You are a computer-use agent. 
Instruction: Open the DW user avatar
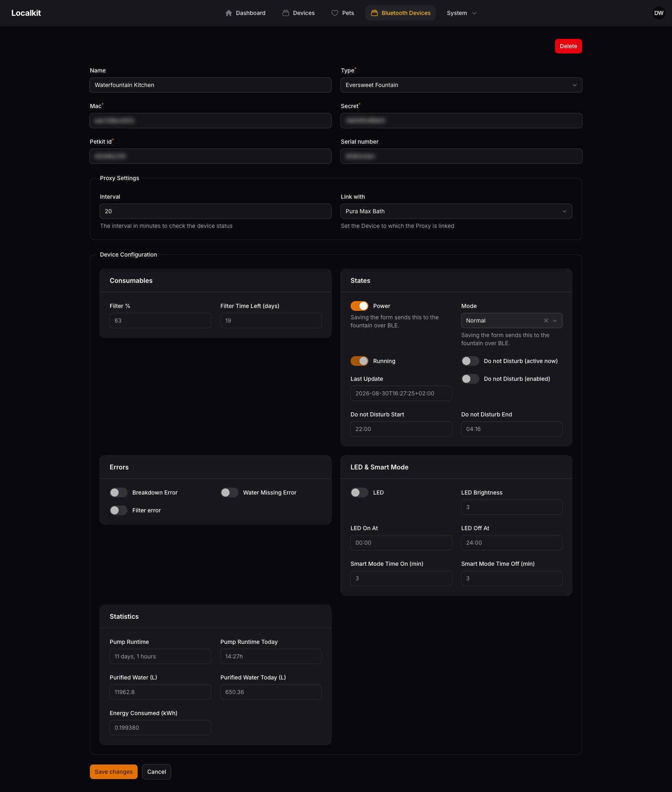659,13
